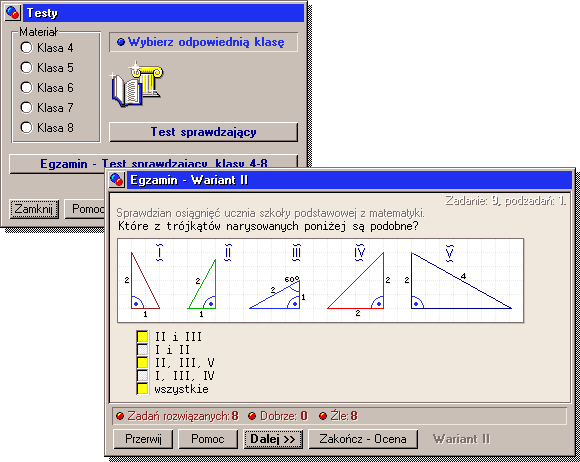The width and height of the screenshot is (580, 462).
Task: Close the Testy window with Zamknij
Action: pos(34,209)
